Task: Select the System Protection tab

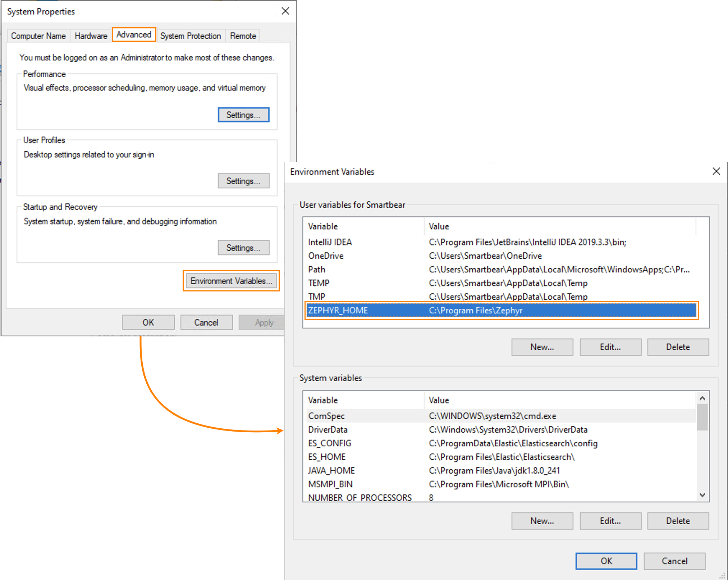Action: tap(190, 36)
